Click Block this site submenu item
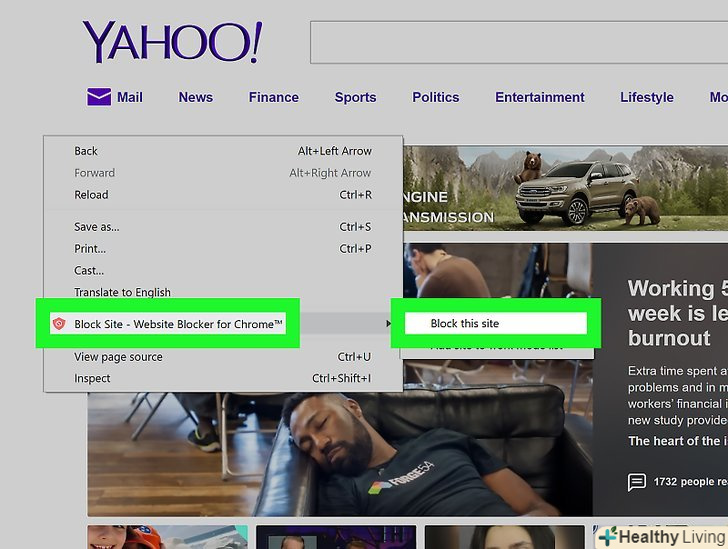728x549 pixels. coord(465,324)
